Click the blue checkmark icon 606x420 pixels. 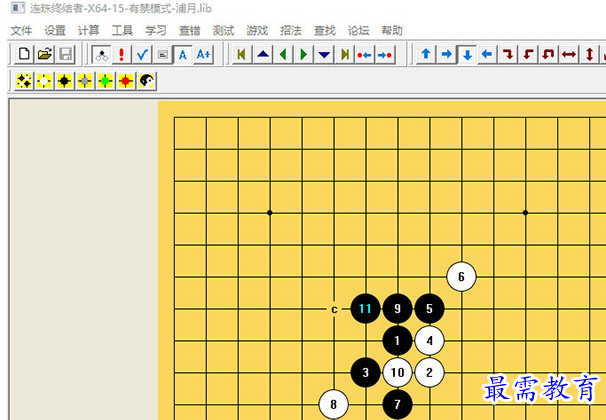tap(142, 54)
